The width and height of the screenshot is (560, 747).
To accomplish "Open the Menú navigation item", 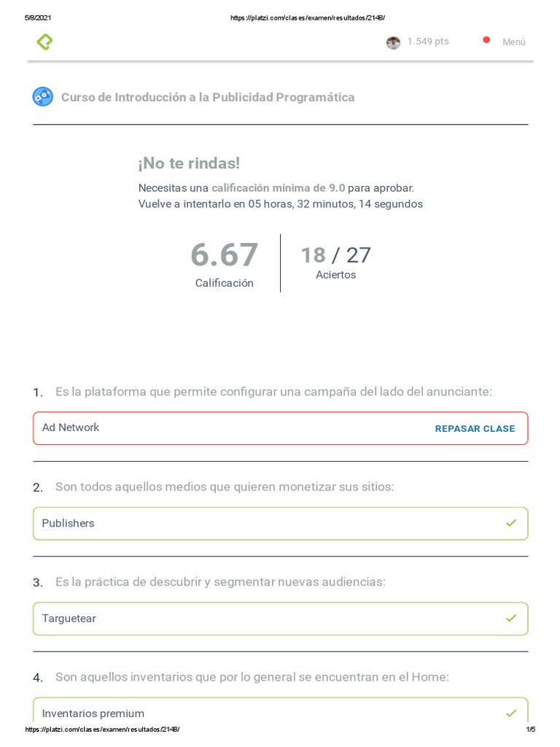I will tap(513, 42).
